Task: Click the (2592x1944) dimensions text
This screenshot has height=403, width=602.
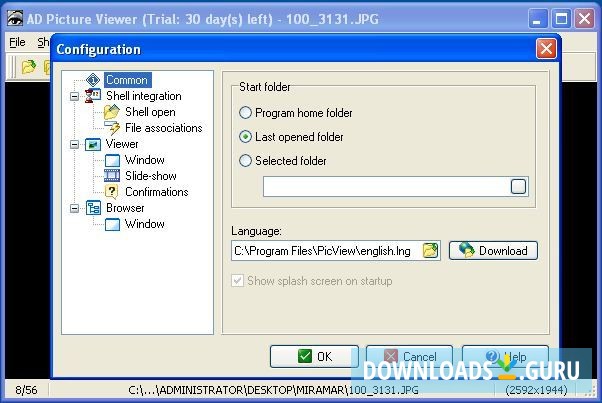Action: click(x=536, y=390)
